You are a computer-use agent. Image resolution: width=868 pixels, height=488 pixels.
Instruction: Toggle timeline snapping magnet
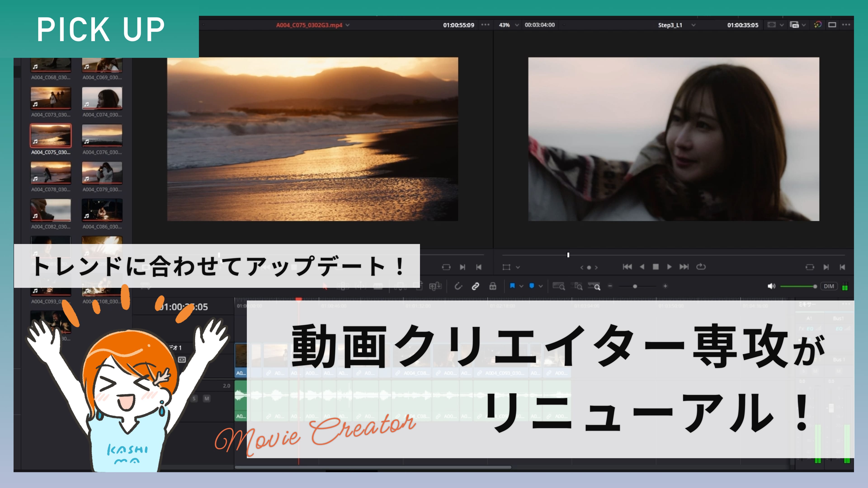pyautogui.click(x=458, y=286)
